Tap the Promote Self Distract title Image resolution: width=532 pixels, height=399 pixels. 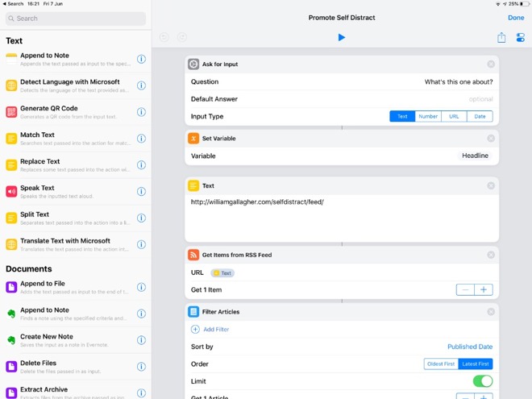[x=342, y=18]
